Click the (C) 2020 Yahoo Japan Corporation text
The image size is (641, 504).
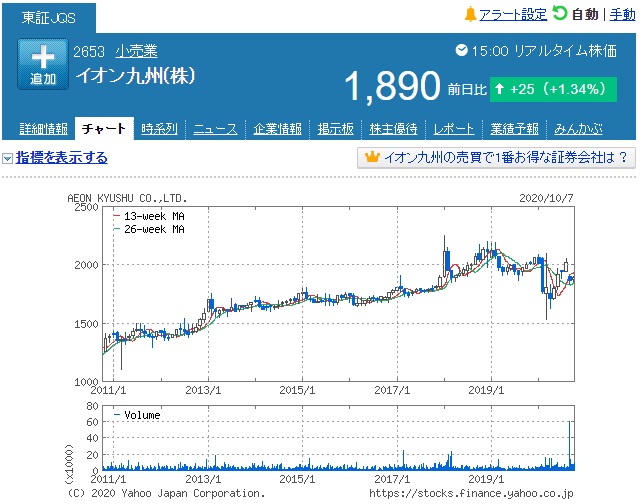click(x=166, y=493)
